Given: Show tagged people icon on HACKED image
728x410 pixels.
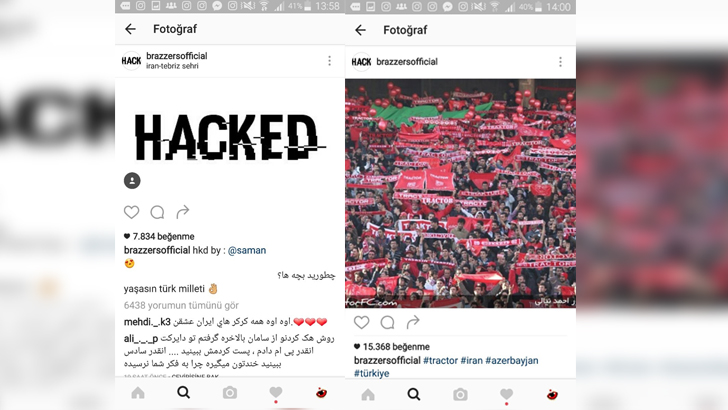Looking at the screenshot, I should tap(132, 181).
